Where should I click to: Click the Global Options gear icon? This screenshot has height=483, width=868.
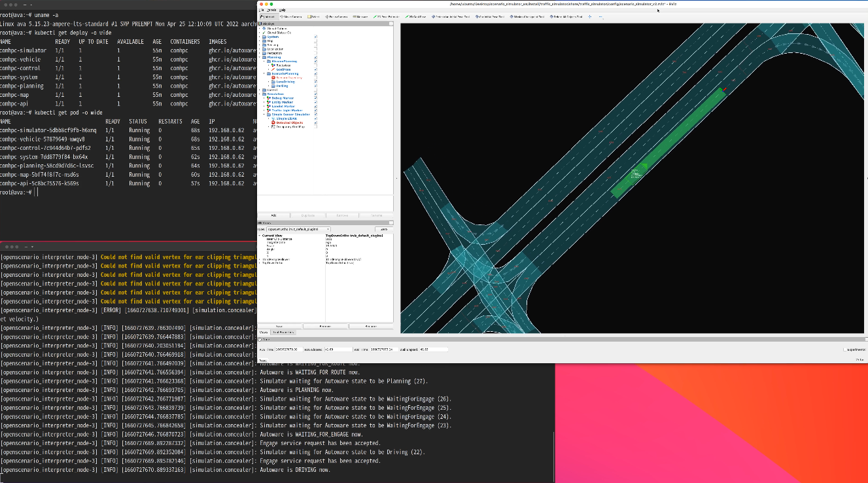click(x=264, y=29)
